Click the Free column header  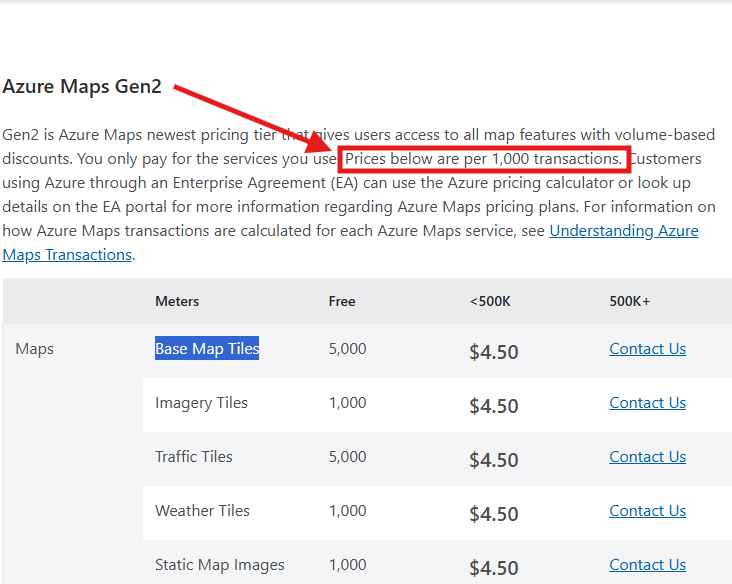[342, 302]
